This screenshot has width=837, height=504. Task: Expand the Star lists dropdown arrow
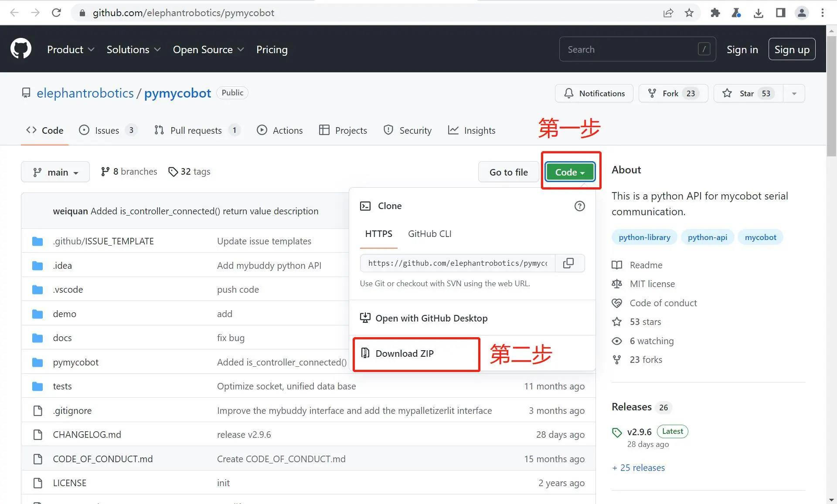click(794, 93)
